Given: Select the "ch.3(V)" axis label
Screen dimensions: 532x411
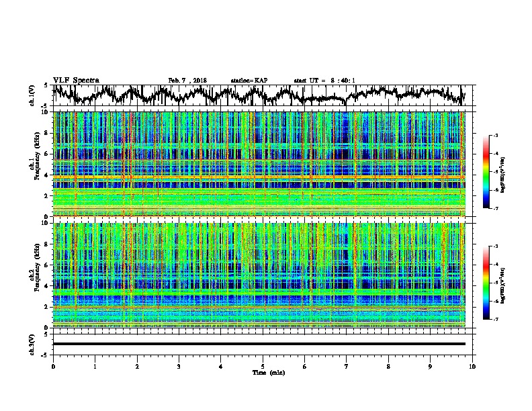Looking at the screenshot, I should 32,345.
